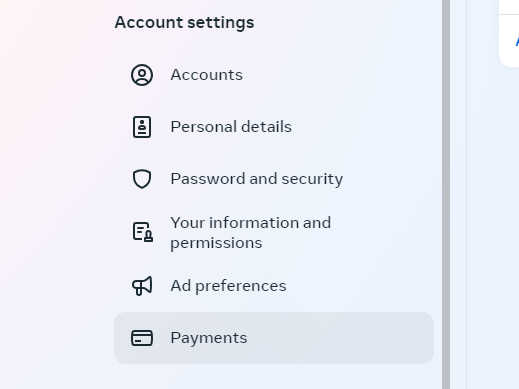Select the Password and security shield icon
519x389 pixels.
point(142,179)
